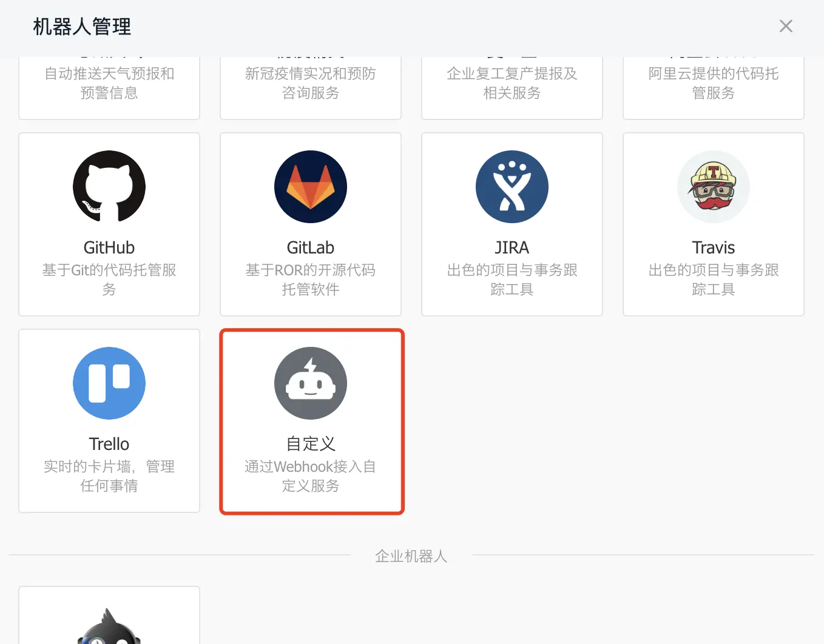Click the Travis card description text
This screenshot has height=644, width=824.
(x=714, y=280)
